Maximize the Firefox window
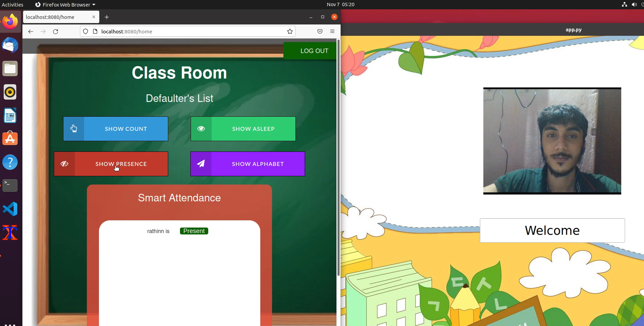Viewport: 644px width, 326px height. (x=323, y=17)
